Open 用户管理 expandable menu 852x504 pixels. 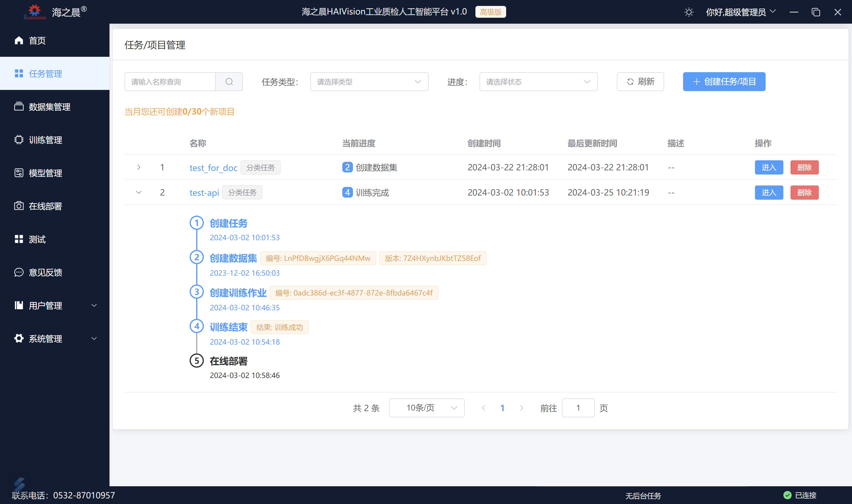click(x=55, y=306)
